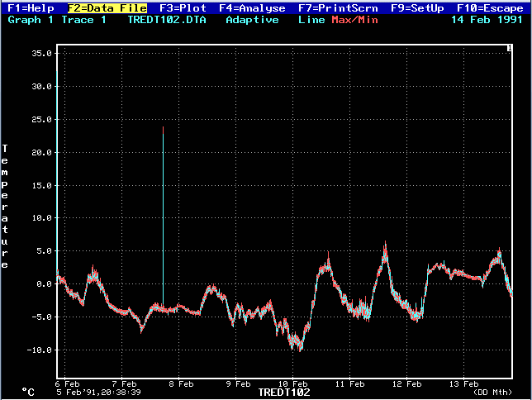Click F7=PrintScrn to print the screen
Screen dimensions: 532x400
click(x=337, y=7)
